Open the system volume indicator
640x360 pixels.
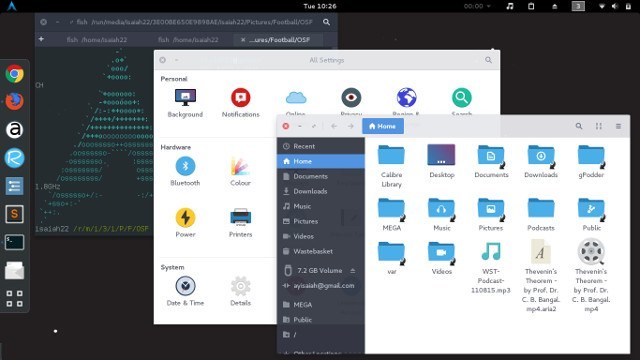tap(615, 6)
